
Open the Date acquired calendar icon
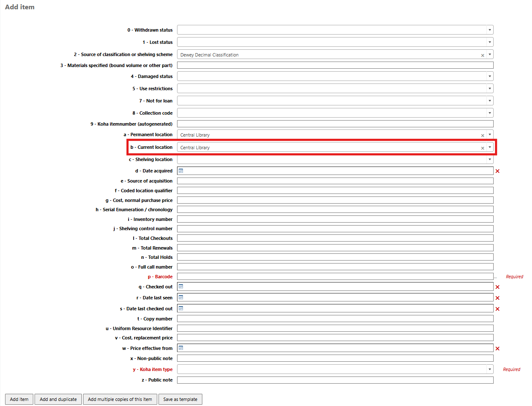click(181, 171)
